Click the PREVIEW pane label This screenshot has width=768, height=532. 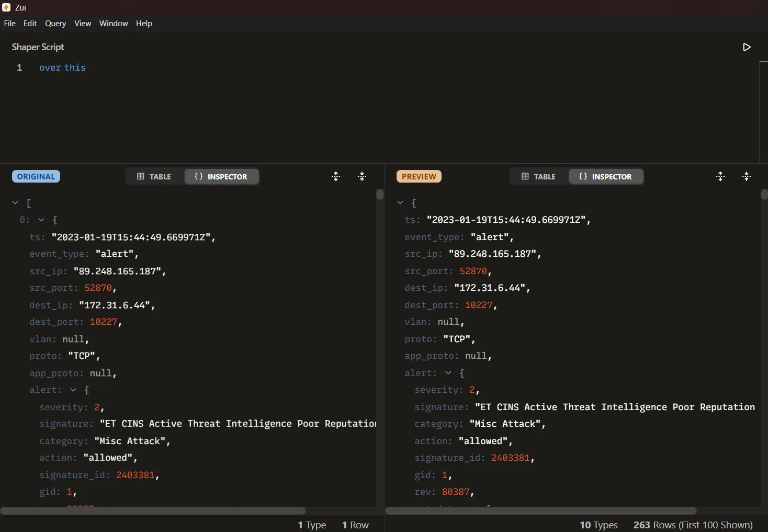pos(419,176)
